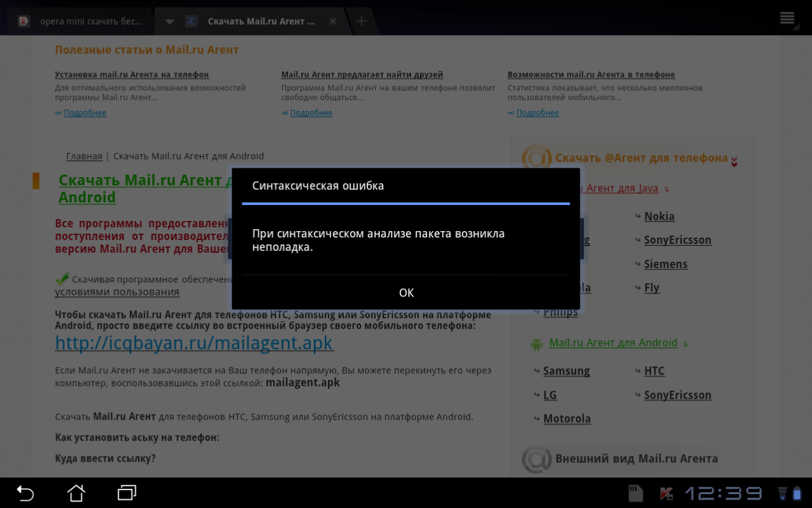Tap the Синтаксическая ошибка dialog title

(x=318, y=186)
